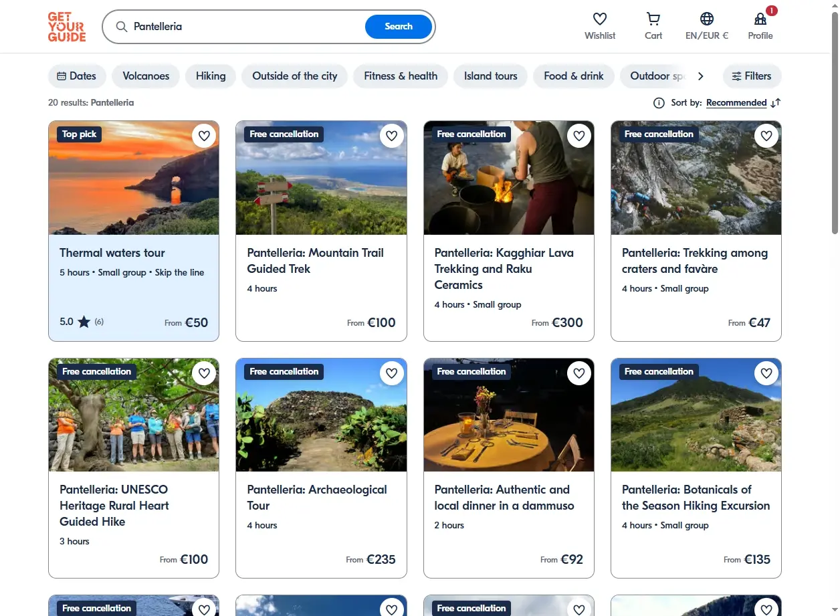840x616 pixels.
Task: Wishlist the Mountain Trail Guided Trek heart
Action: click(392, 136)
